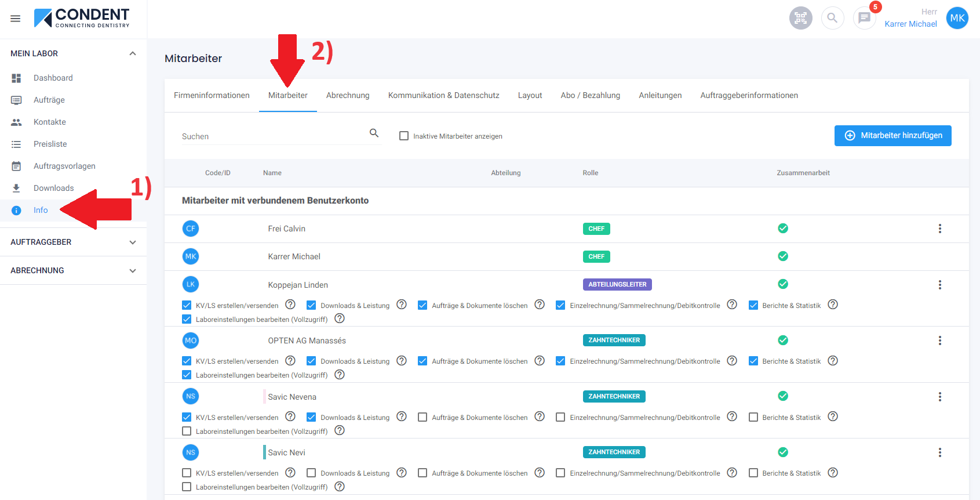Enable Inaktive Mitarbeiter anzeigen checkbox
Viewport: 980px width, 500px height.
[x=404, y=136]
